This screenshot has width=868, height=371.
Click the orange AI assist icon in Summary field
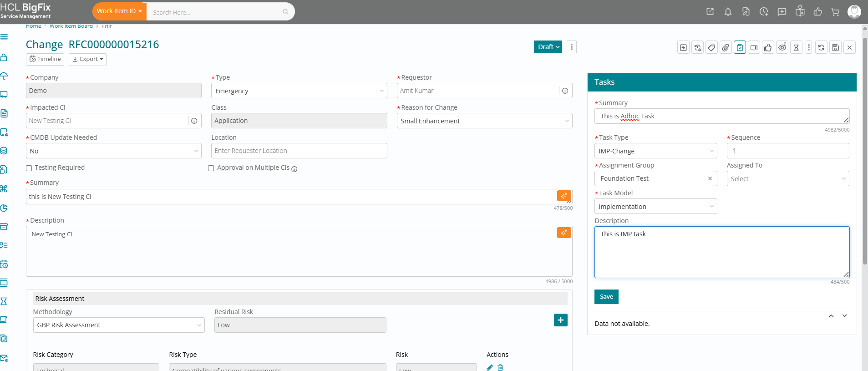(x=564, y=196)
